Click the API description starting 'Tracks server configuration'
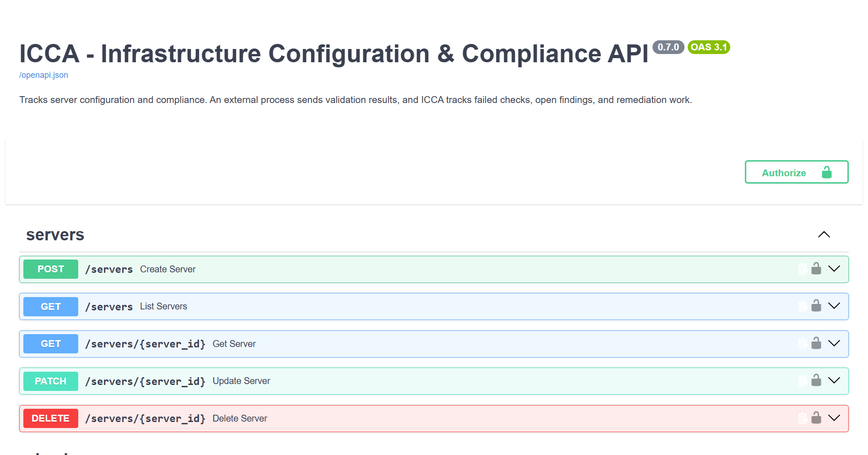868x455 pixels. [x=356, y=100]
